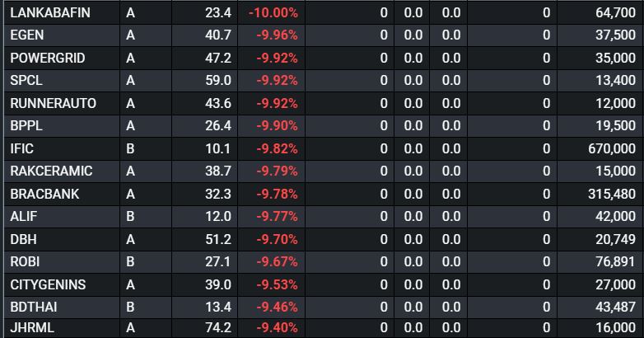Select the POWERGRID ticker name
This screenshot has height=338, width=644.
point(48,59)
